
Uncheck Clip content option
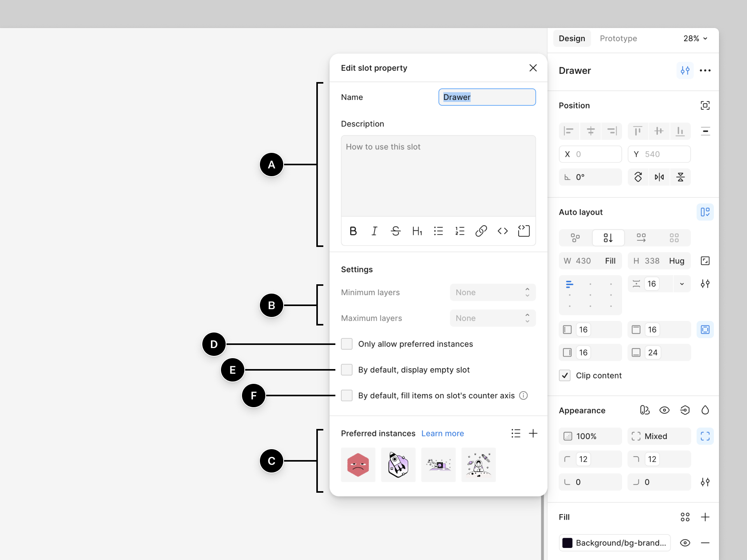pyautogui.click(x=565, y=375)
